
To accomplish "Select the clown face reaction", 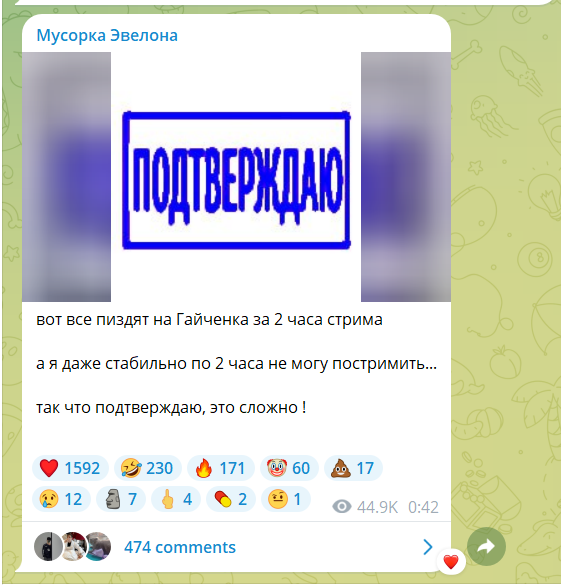I will tap(289, 468).
